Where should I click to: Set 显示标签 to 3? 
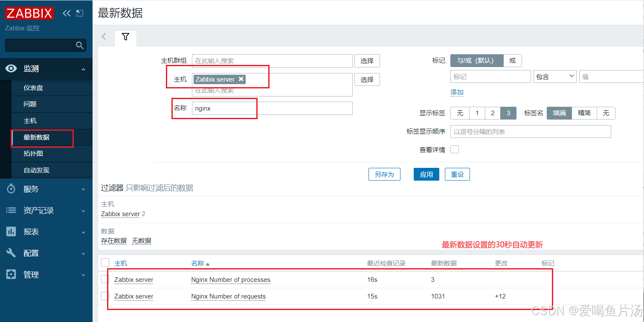tap(508, 113)
